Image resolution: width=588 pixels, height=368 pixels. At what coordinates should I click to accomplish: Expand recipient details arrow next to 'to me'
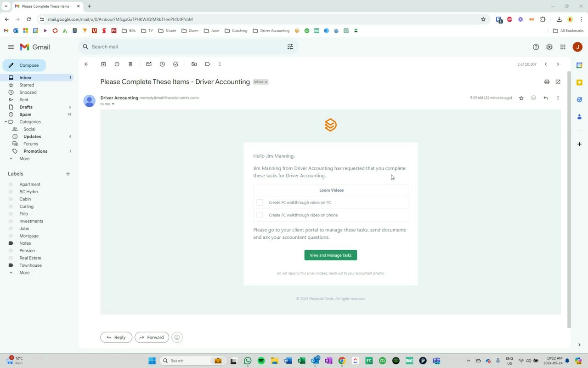coord(113,104)
